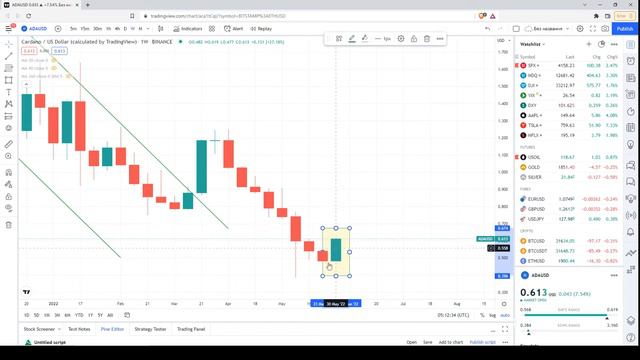Screen dimensions: 640x360
Task: Add symbol to watchlist with plus icon
Action: pos(589,44)
